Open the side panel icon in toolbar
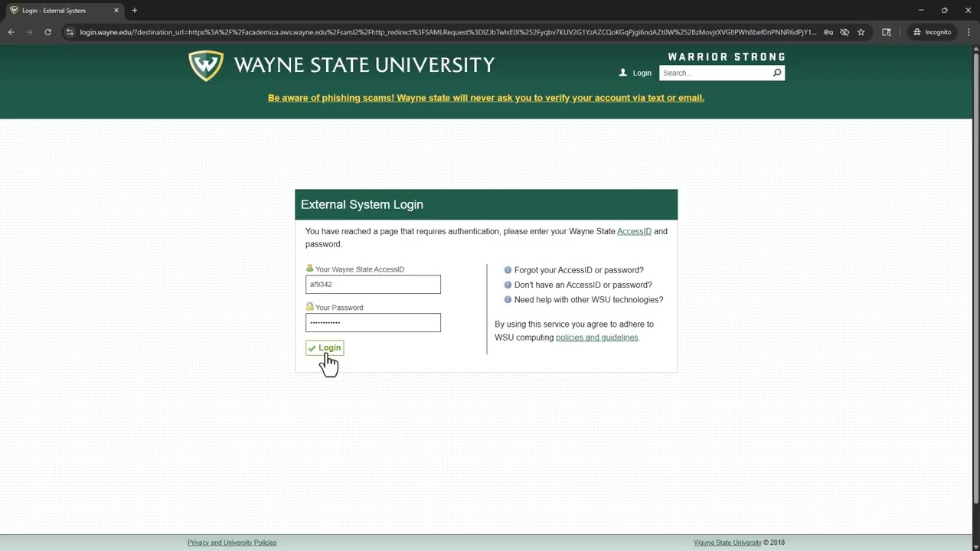The height and width of the screenshot is (551, 980). 887,32
